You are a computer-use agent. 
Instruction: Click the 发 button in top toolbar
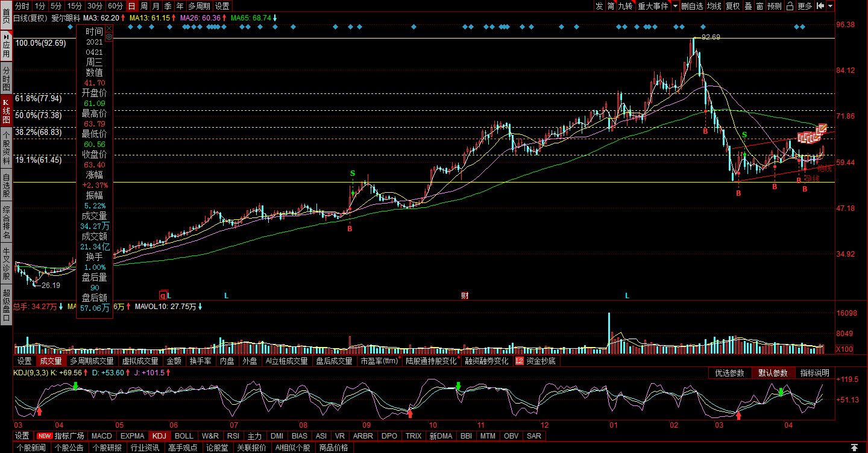(x=599, y=6)
